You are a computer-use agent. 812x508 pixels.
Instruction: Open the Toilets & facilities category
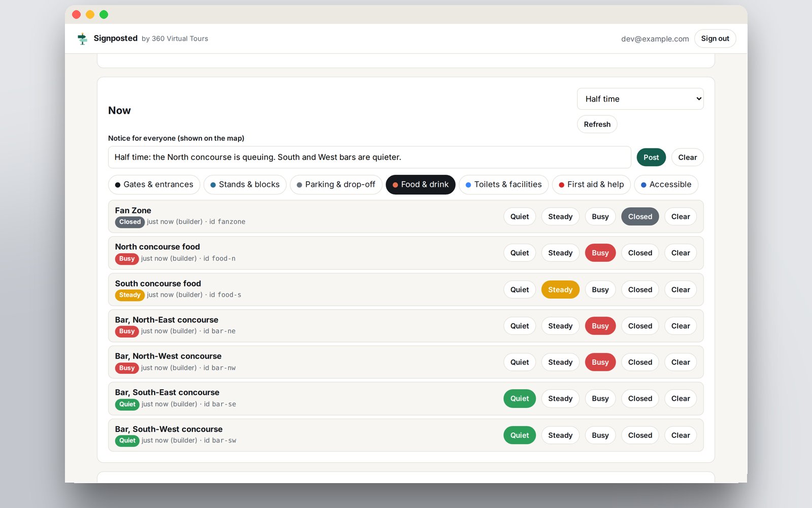(x=503, y=184)
